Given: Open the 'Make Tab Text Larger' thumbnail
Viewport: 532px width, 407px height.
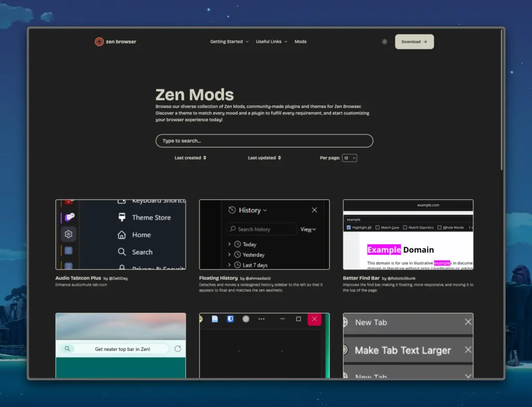Looking at the screenshot, I should point(408,345).
